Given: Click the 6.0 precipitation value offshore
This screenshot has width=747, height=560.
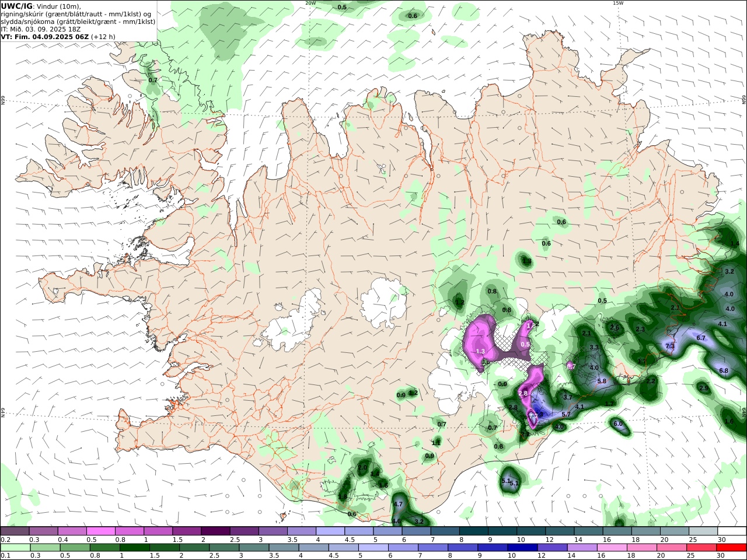Looking at the screenshot, I should click(618, 423).
